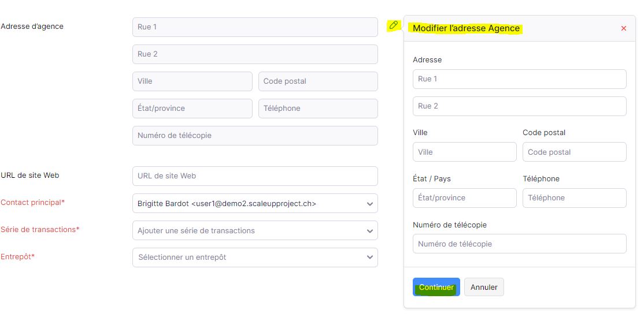The height and width of the screenshot is (321, 644).
Task: Select the Téléphone field in the dialog
Action: 575,198
